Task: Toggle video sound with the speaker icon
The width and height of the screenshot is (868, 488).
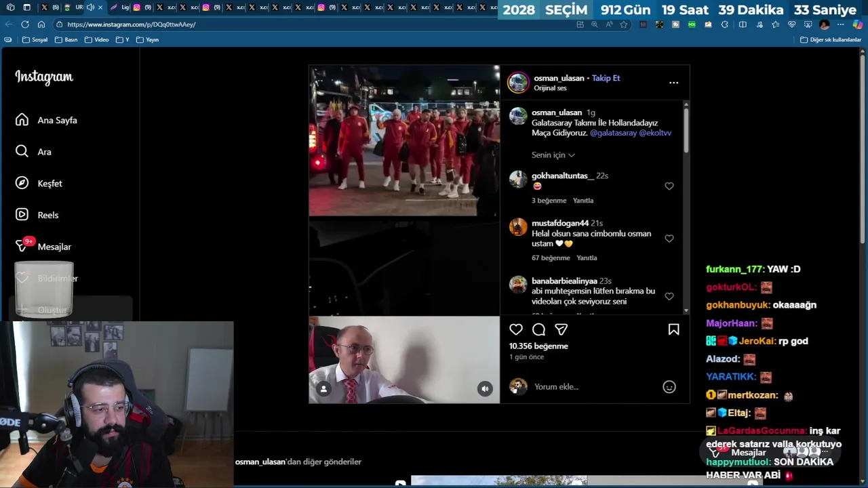Action: pos(484,389)
